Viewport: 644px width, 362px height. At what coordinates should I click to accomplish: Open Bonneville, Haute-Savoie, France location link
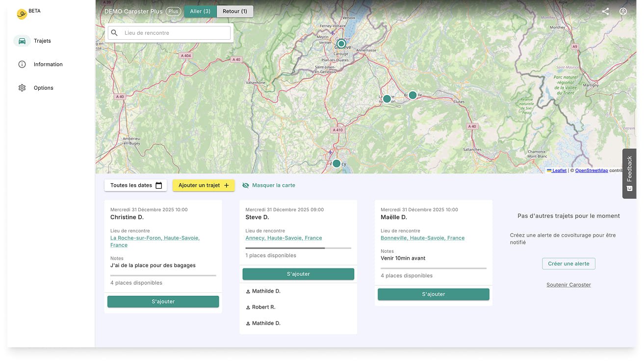tap(422, 238)
